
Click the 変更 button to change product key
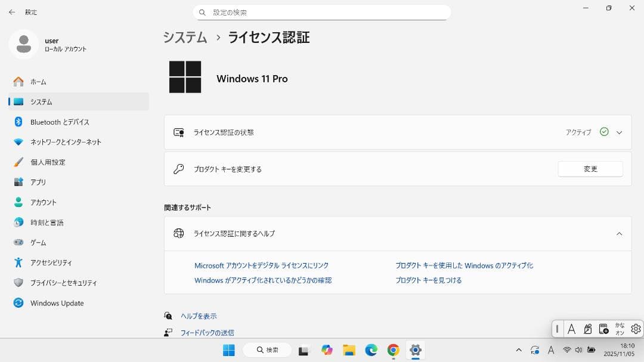click(590, 169)
